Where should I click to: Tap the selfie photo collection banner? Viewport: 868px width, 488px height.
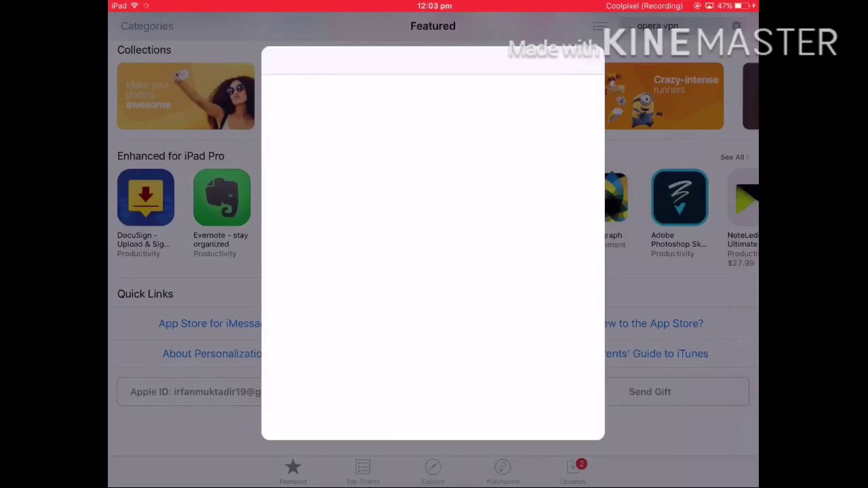[x=186, y=96]
